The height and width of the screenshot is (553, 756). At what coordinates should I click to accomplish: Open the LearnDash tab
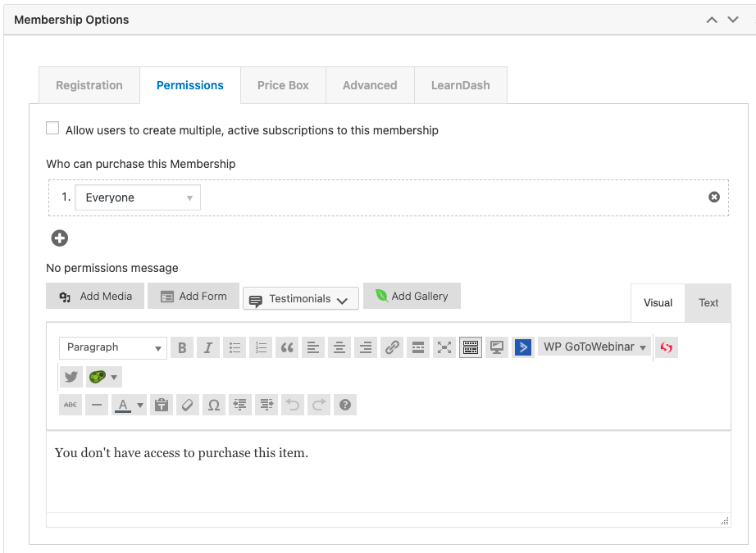[x=460, y=85]
